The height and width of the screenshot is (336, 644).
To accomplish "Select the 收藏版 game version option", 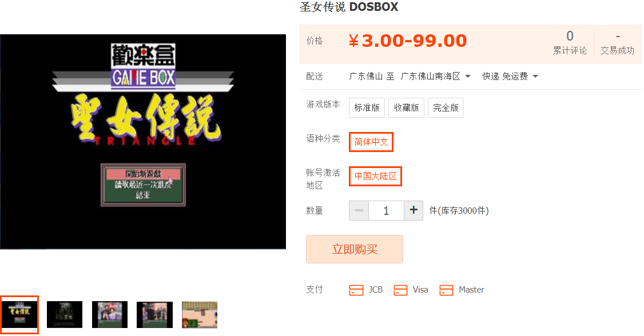I will coord(406,107).
